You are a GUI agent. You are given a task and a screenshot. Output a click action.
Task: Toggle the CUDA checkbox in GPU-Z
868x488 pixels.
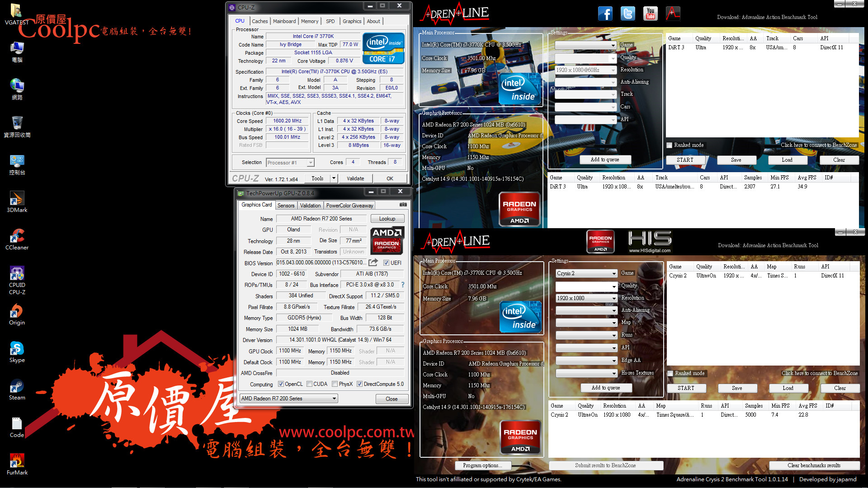tap(309, 384)
